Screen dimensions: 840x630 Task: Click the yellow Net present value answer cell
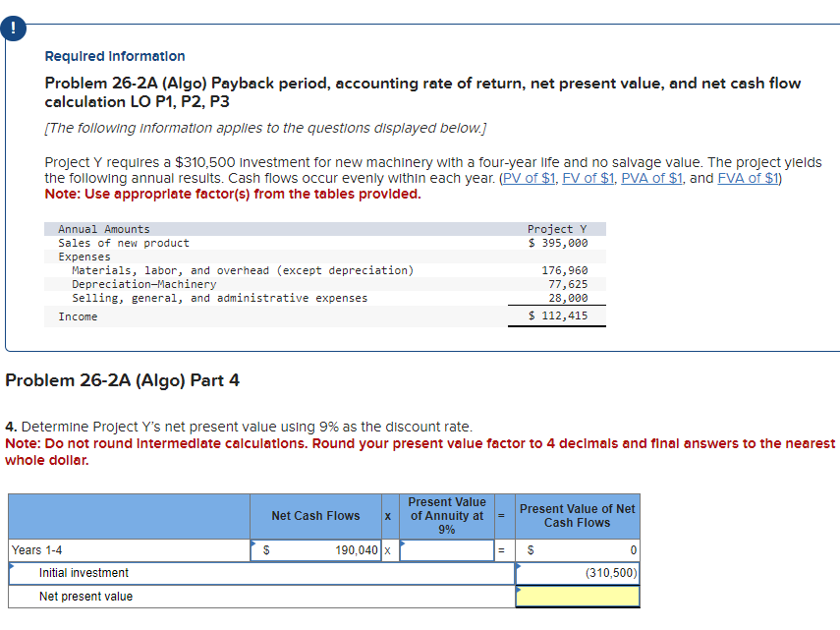(x=578, y=596)
